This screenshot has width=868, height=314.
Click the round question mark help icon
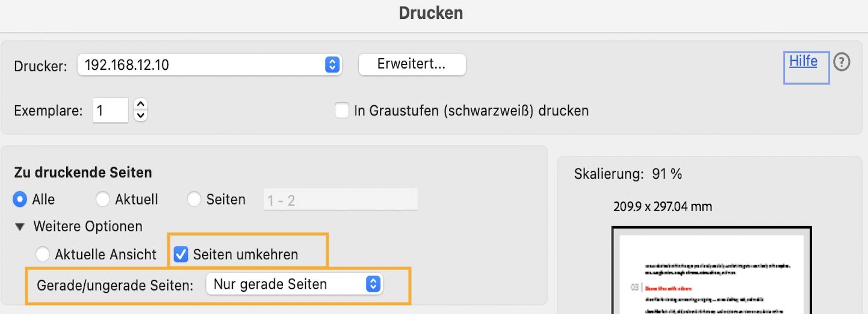click(842, 62)
